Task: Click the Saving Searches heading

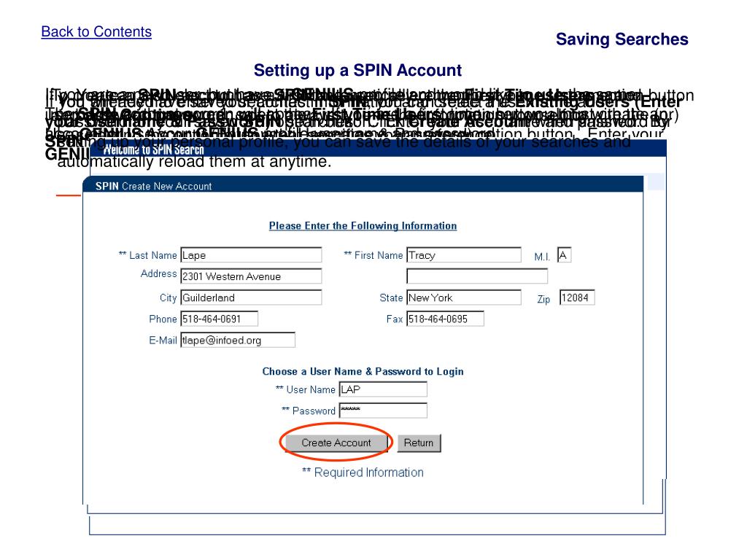Action: point(622,39)
